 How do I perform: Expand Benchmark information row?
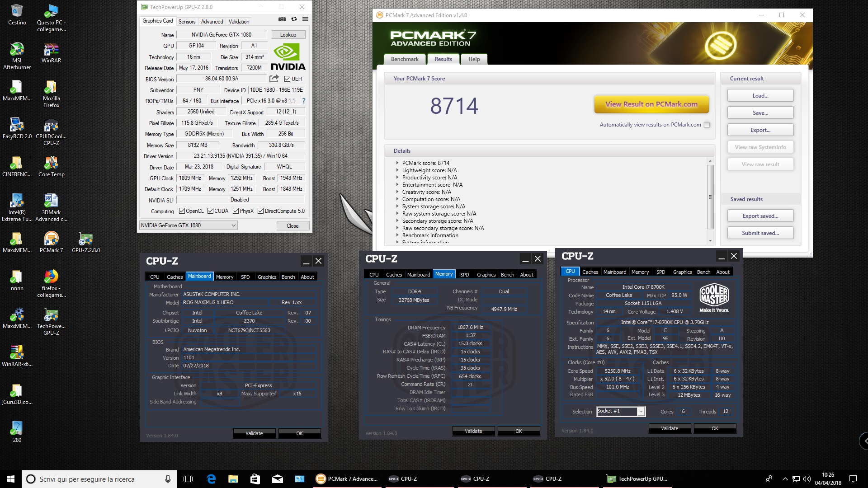[397, 235]
